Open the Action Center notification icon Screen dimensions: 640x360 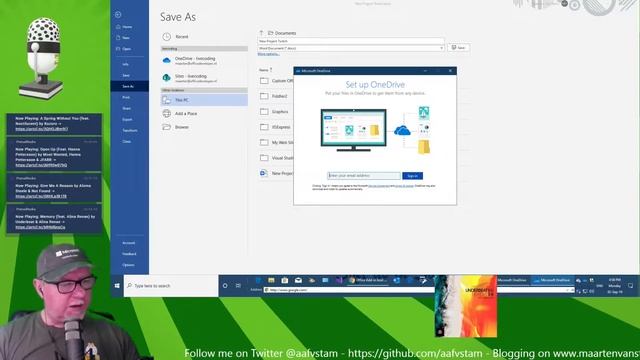[630, 286]
